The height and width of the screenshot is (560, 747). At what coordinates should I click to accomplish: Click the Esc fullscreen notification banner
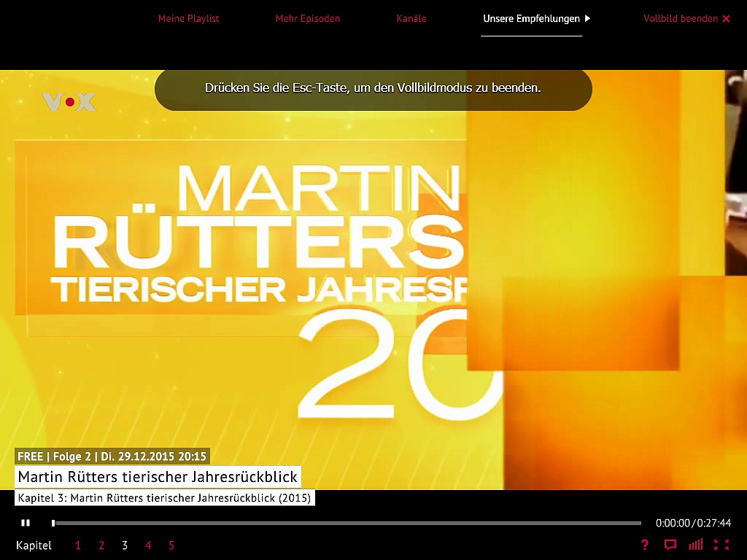click(x=373, y=88)
